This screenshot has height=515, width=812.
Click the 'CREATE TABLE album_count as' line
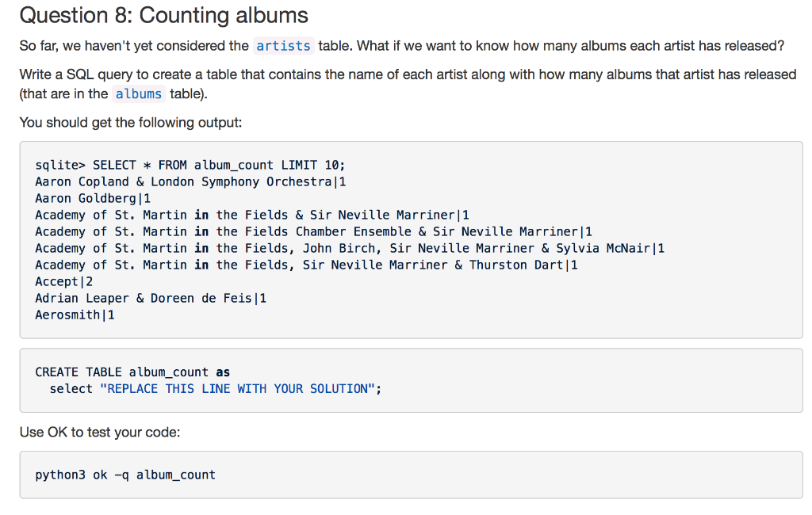point(132,372)
